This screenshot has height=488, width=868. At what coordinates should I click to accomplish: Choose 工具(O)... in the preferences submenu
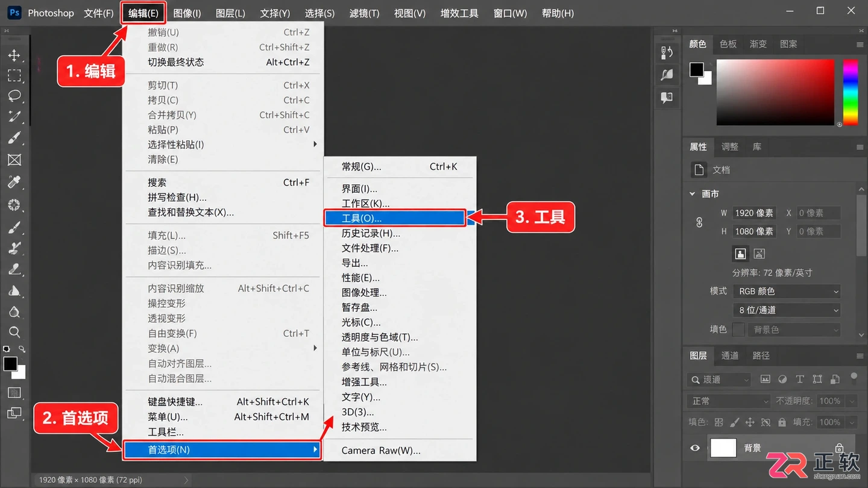pyautogui.click(x=395, y=218)
